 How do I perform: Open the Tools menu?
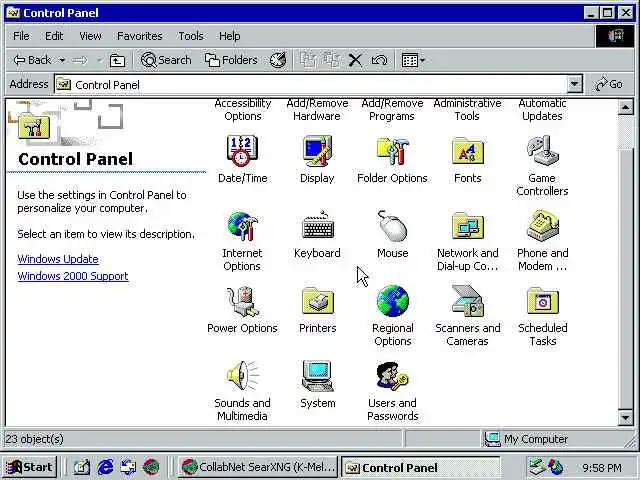[x=191, y=36]
